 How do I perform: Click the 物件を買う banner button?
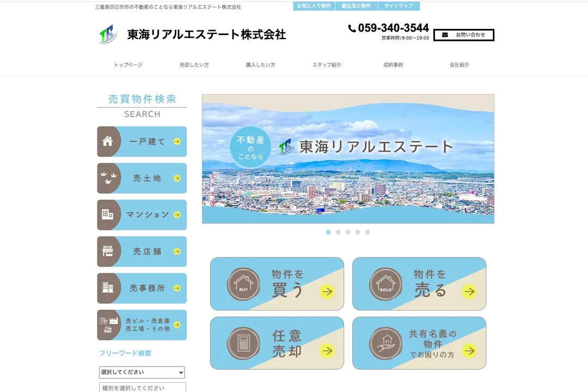point(277,284)
